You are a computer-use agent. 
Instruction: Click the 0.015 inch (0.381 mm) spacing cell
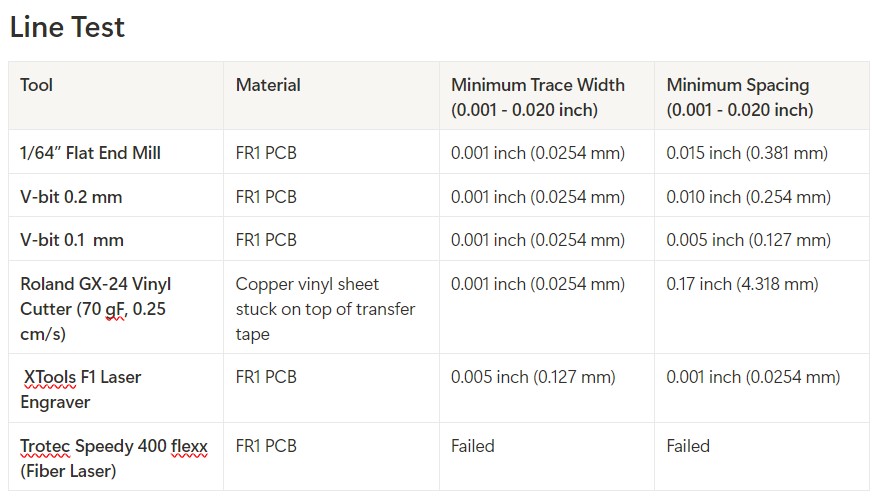pos(762,152)
